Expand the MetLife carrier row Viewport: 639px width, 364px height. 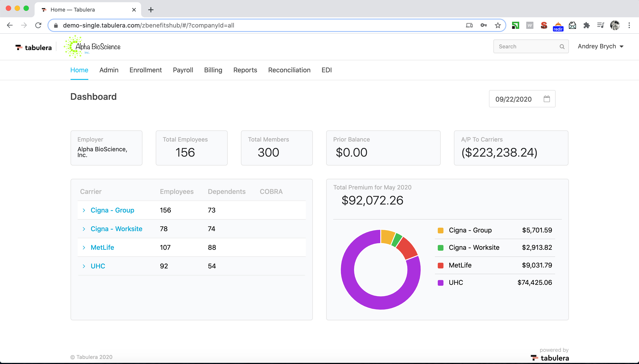(84, 248)
